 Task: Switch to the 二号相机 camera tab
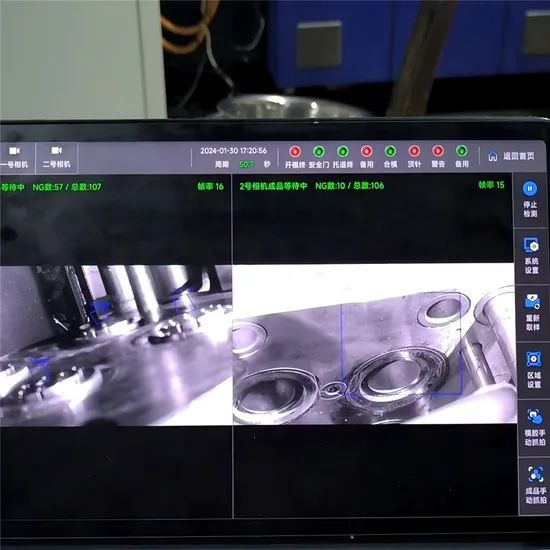[56, 157]
